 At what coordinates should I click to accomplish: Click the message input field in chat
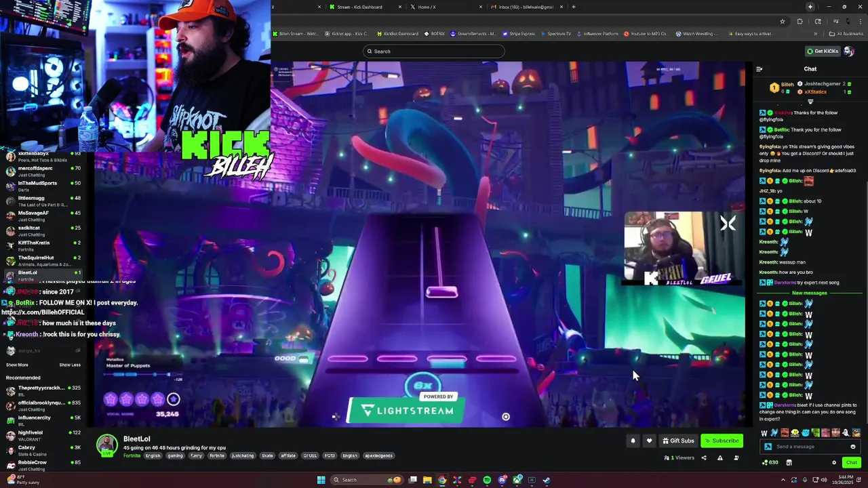[810, 447]
